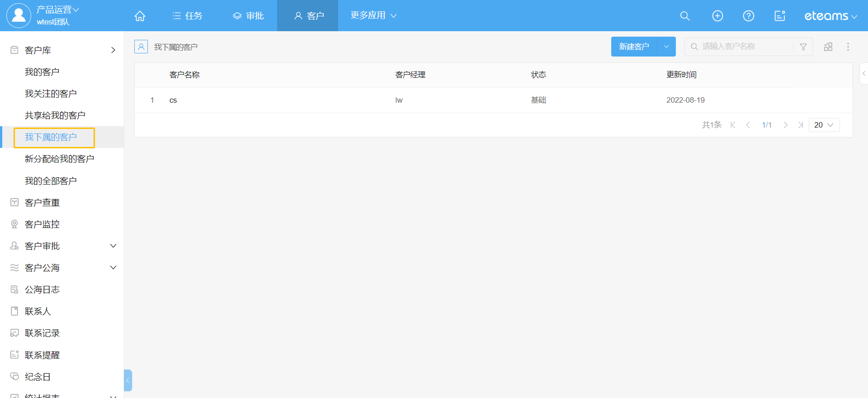Open the help question mark icon
Viewport: 868px width, 398px height.
pos(749,16)
